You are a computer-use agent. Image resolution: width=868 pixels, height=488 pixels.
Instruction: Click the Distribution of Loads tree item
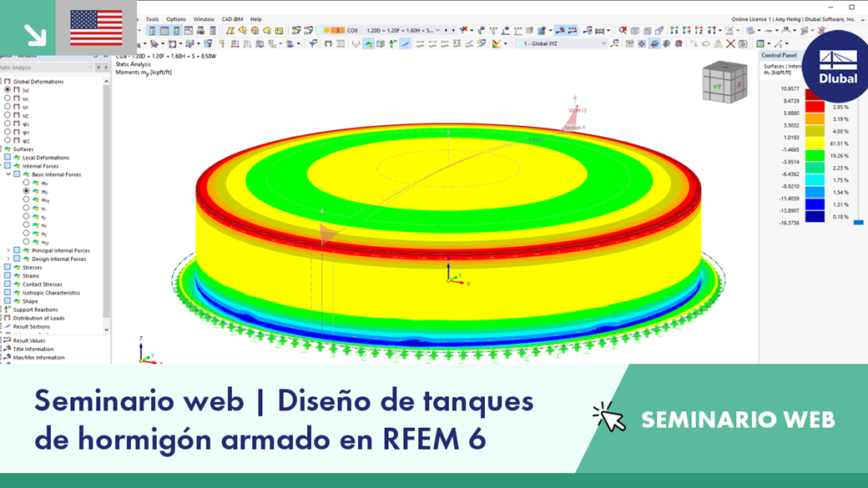pyautogui.click(x=38, y=318)
